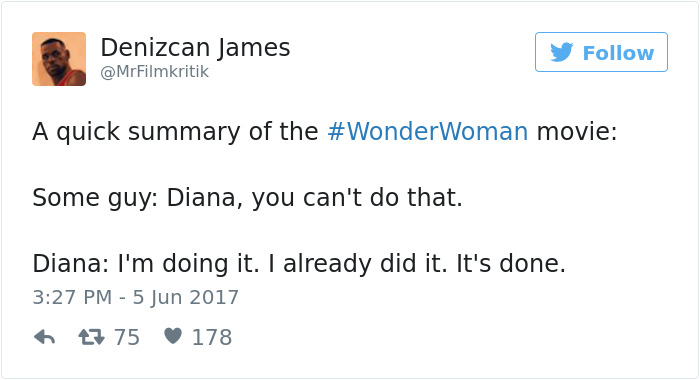Click the line "Diana: I'm doing it"

tap(146, 263)
